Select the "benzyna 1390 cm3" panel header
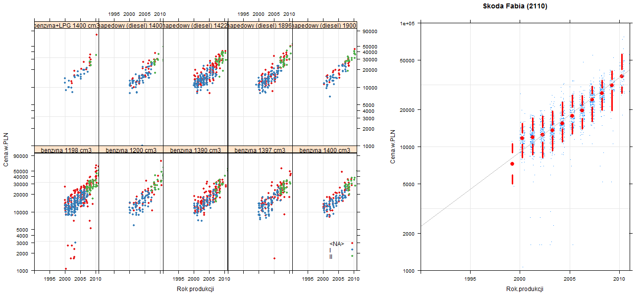The width and height of the screenshot is (644, 297). point(196,149)
